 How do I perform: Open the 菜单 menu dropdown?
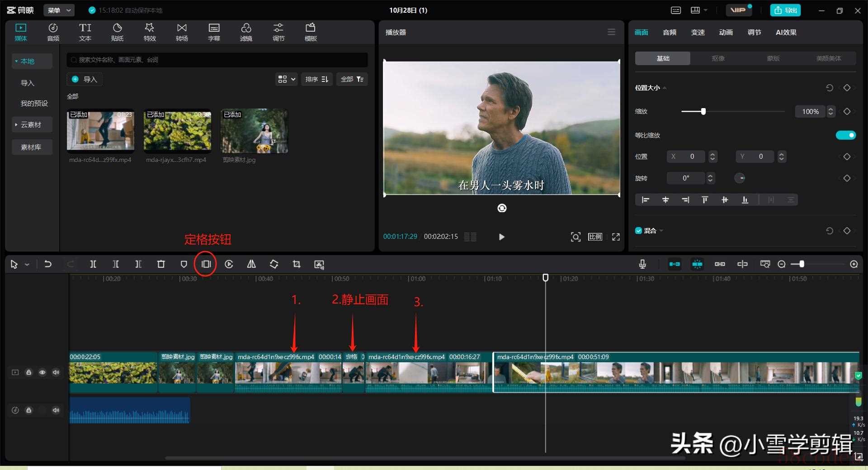[x=59, y=10]
